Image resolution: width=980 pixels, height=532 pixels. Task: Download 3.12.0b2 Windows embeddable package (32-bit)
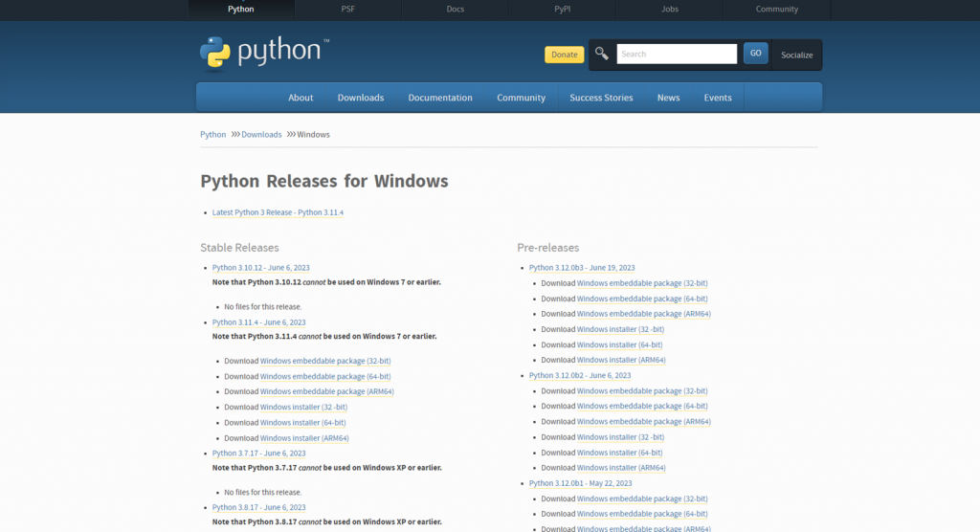642,391
